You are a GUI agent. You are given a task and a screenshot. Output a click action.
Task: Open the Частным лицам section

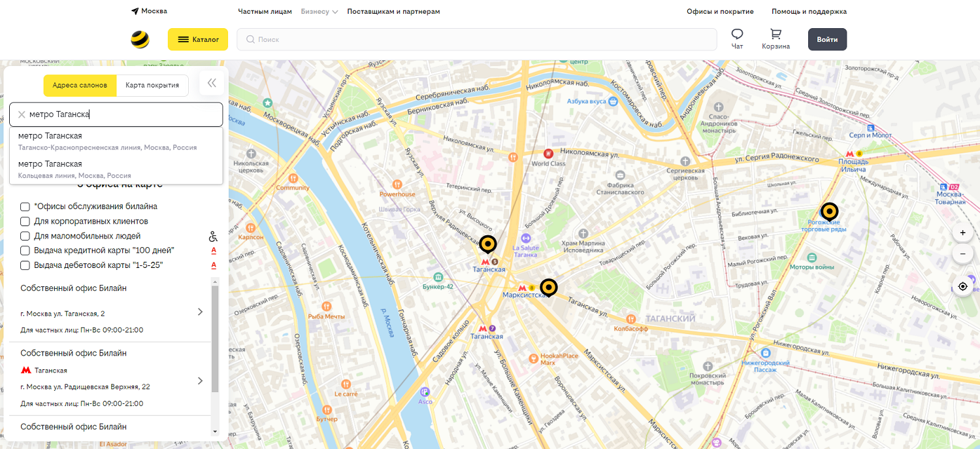(265, 12)
